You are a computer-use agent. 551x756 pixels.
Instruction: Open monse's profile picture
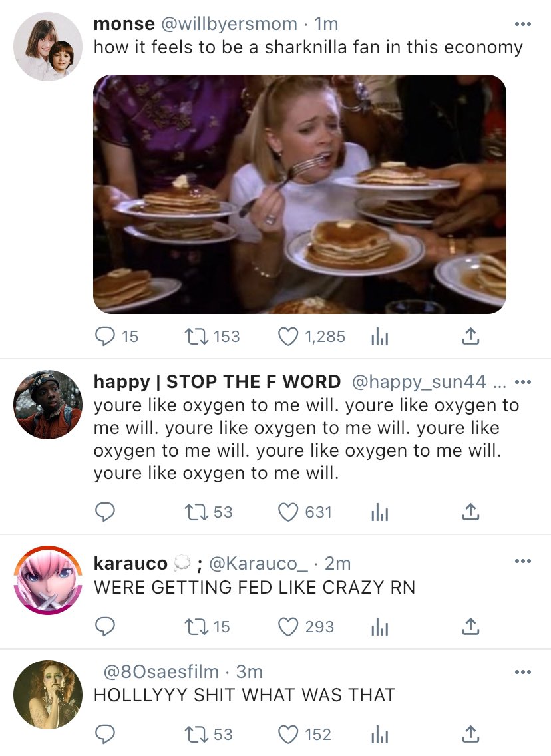(x=48, y=47)
